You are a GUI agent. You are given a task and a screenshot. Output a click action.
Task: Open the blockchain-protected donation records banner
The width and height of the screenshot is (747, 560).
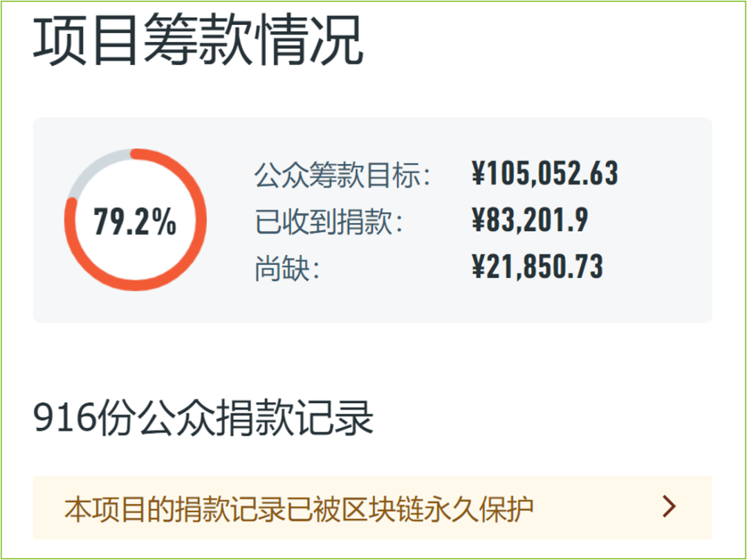[373, 507]
